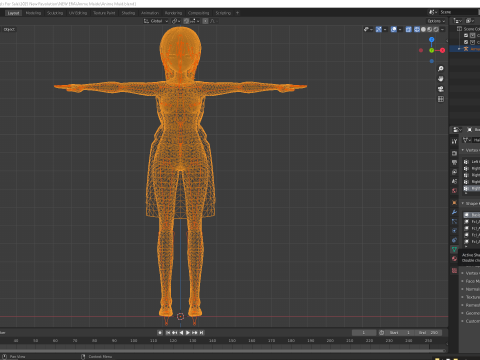Click the zoom magnifier in viewport
This screenshot has width=480, height=360.
click(x=441, y=69)
